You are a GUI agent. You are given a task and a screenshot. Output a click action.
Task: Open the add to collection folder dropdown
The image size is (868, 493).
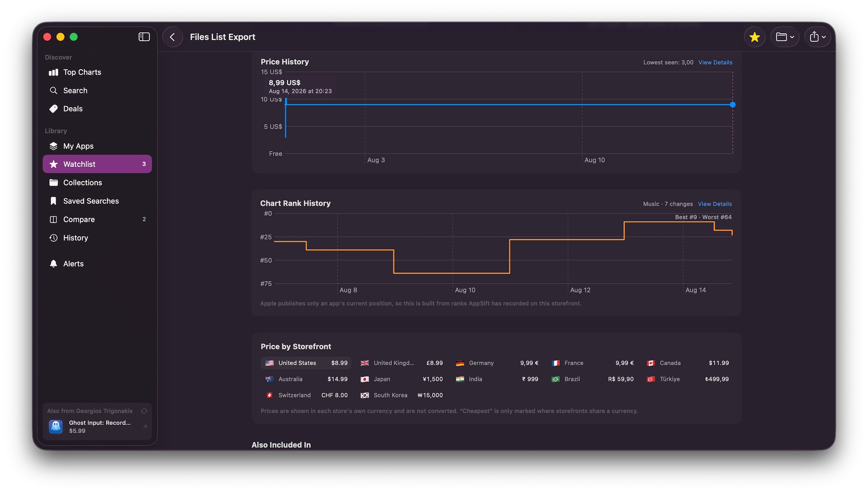coord(785,37)
